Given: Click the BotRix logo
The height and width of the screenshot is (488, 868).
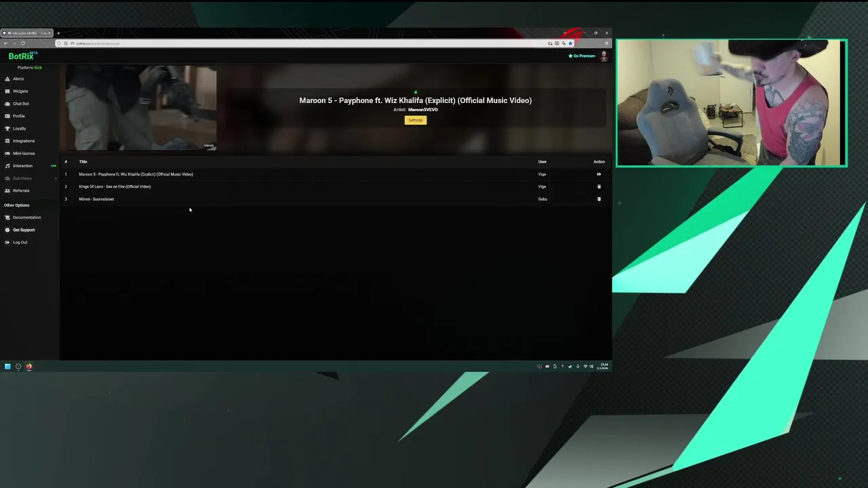Looking at the screenshot, I should coord(21,56).
